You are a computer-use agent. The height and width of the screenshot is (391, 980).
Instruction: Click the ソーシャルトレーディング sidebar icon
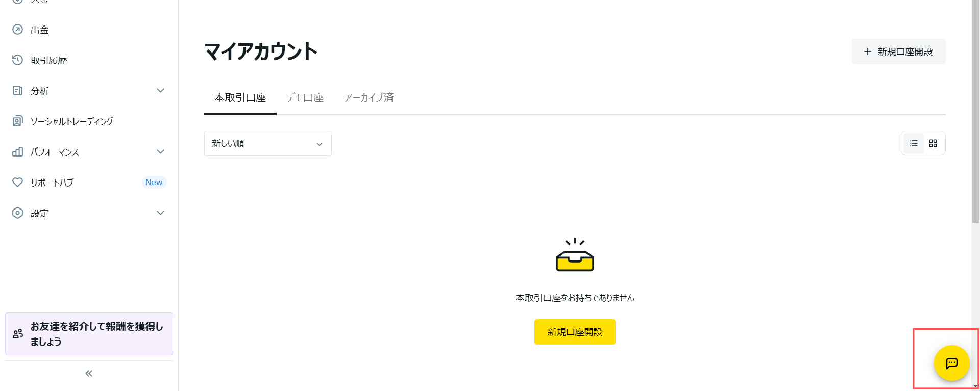(x=17, y=121)
